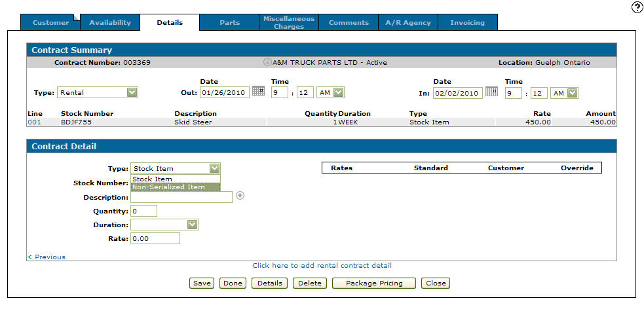
Task: Expand the Duration dropdown
Action: pyautogui.click(x=192, y=225)
